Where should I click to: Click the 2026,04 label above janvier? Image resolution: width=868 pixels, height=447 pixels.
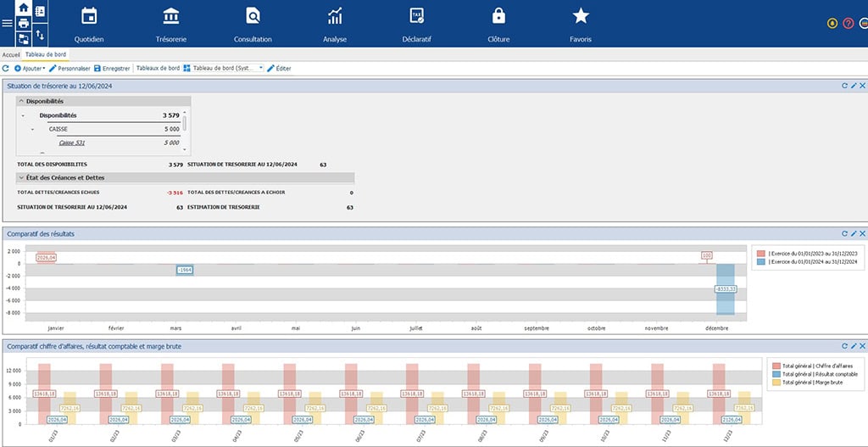pyautogui.click(x=46, y=258)
